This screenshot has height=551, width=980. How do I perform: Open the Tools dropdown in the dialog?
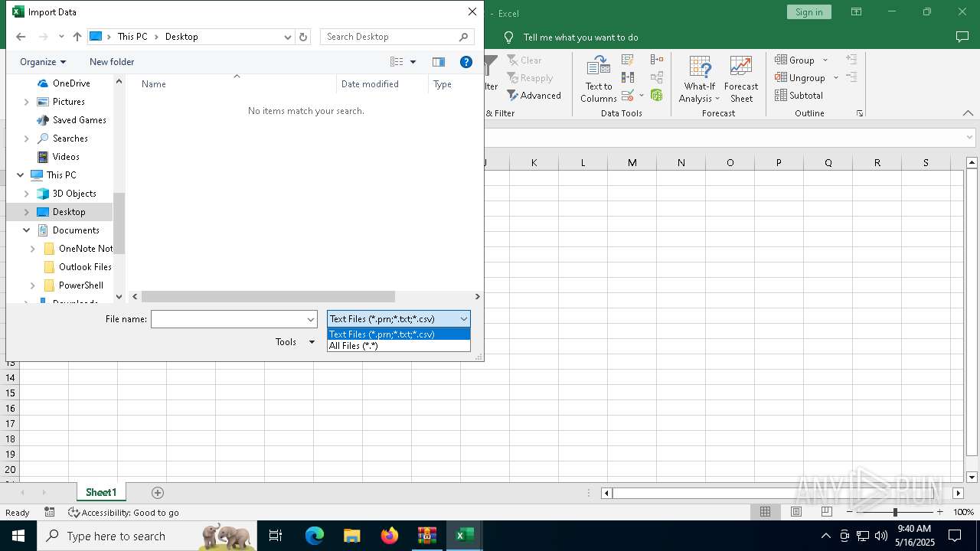[x=295, y=342]
